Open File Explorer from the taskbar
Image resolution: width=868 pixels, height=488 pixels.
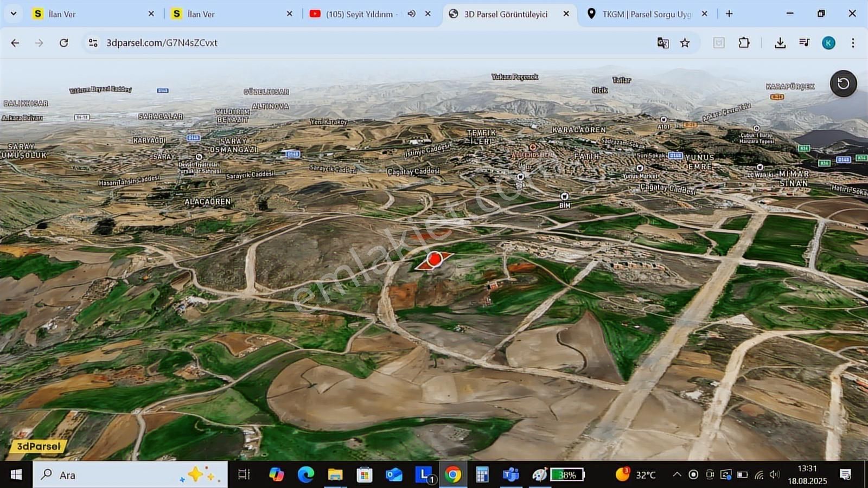pyautogui.click(x=335, y=475)
